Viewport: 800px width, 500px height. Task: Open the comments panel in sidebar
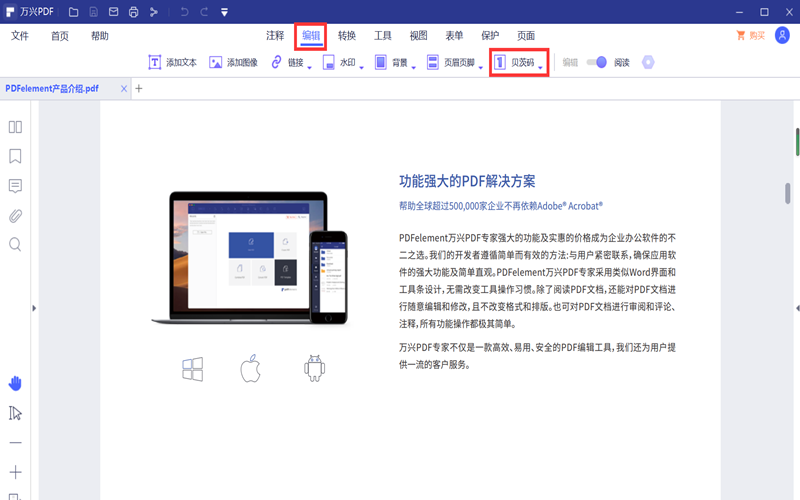point(15,186)
